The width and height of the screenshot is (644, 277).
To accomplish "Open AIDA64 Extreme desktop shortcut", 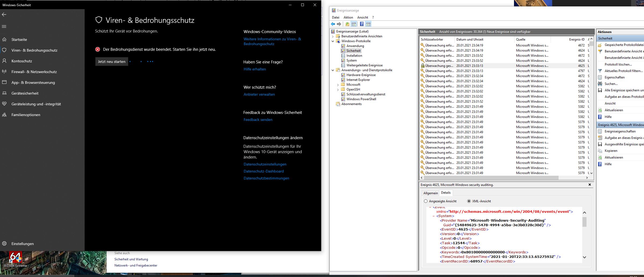I will [15, 260].
